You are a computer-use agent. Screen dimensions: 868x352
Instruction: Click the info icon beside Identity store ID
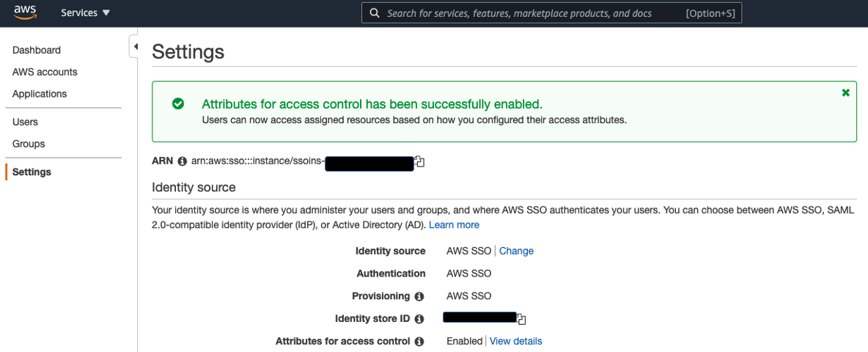419,319
